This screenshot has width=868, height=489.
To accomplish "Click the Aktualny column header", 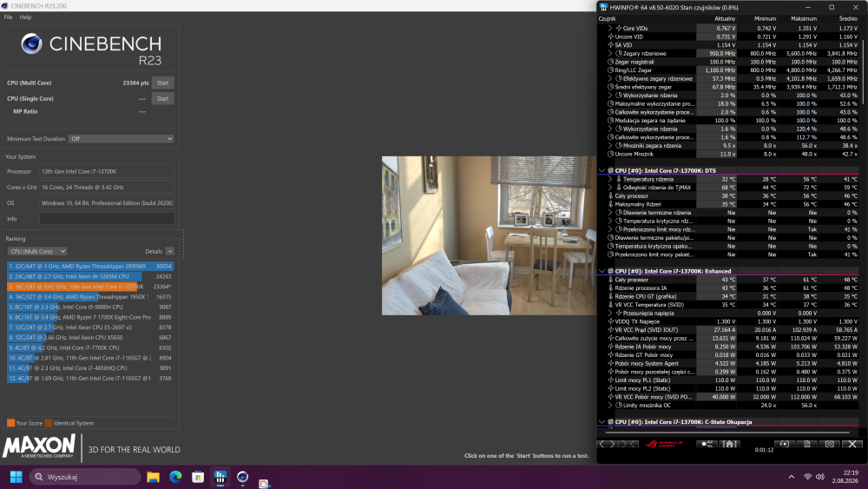I will [725, 19].
